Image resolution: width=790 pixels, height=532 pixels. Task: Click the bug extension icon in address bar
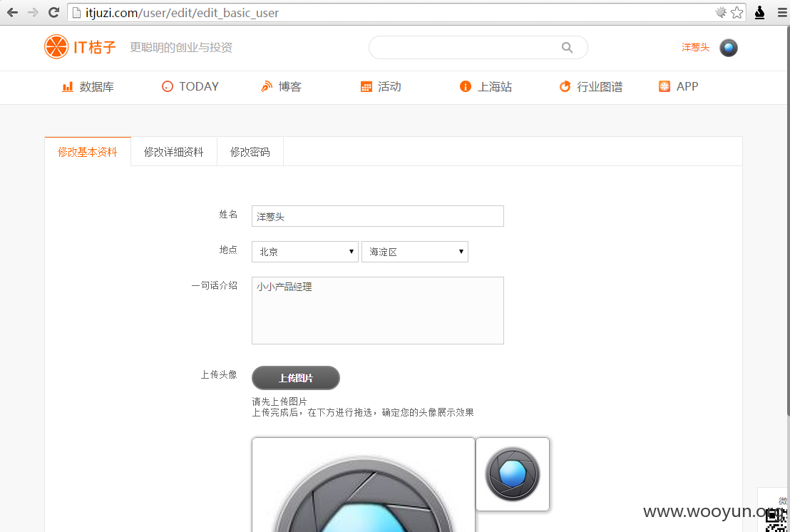[x=721, y=13]
